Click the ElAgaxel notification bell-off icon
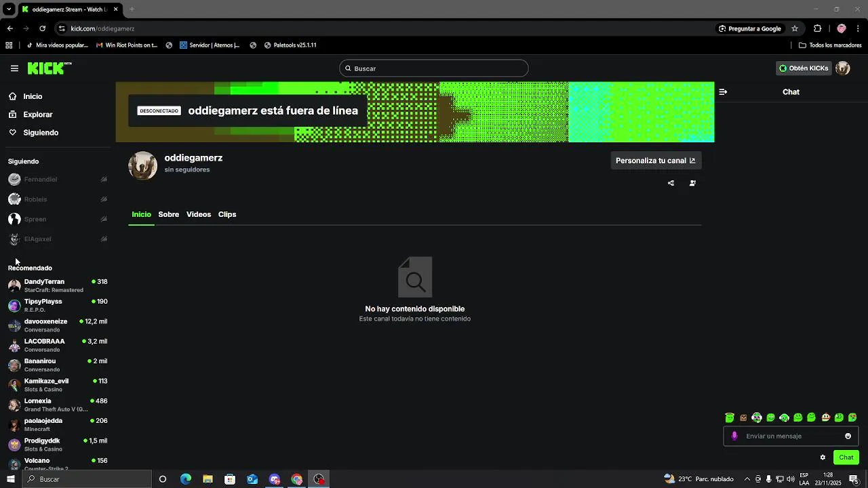The width and height of the screenshot is (868, 488). [104, 239]
